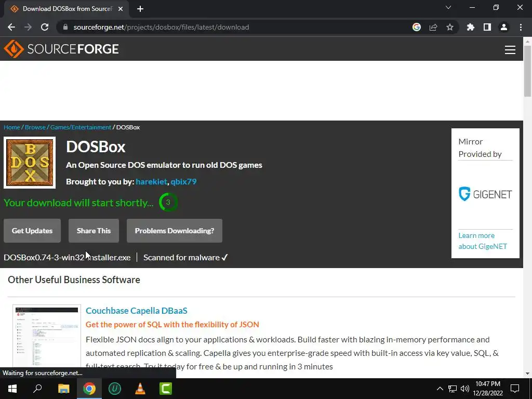
Task: Open the tab search chevron
Action: tap(448, 7)
